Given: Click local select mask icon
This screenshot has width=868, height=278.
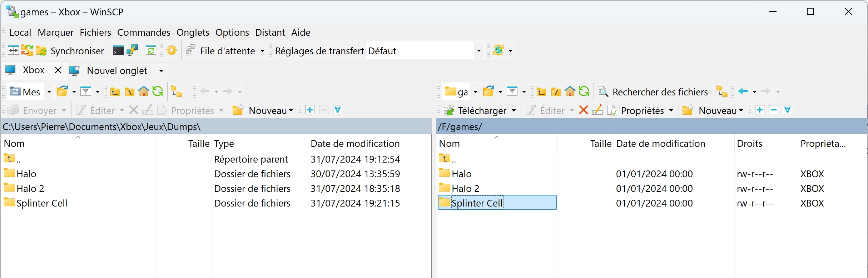Looking at the screenshot, I should [338, 110].
